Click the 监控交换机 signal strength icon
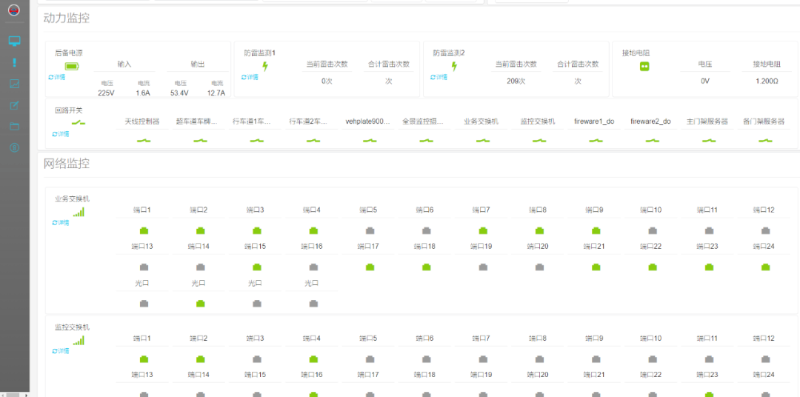 [x=79, y=340]
